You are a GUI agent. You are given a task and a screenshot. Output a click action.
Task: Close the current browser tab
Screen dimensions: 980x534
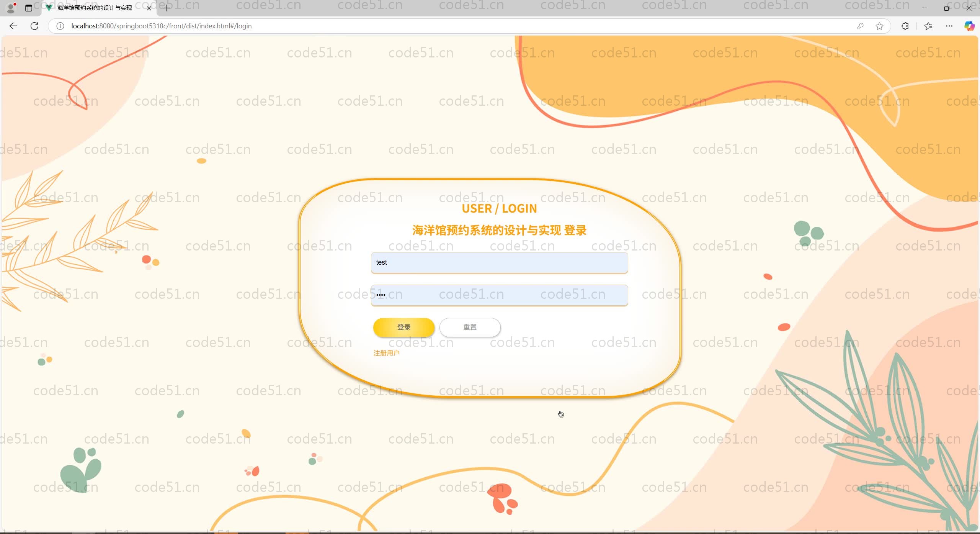[x=149, y=8]
